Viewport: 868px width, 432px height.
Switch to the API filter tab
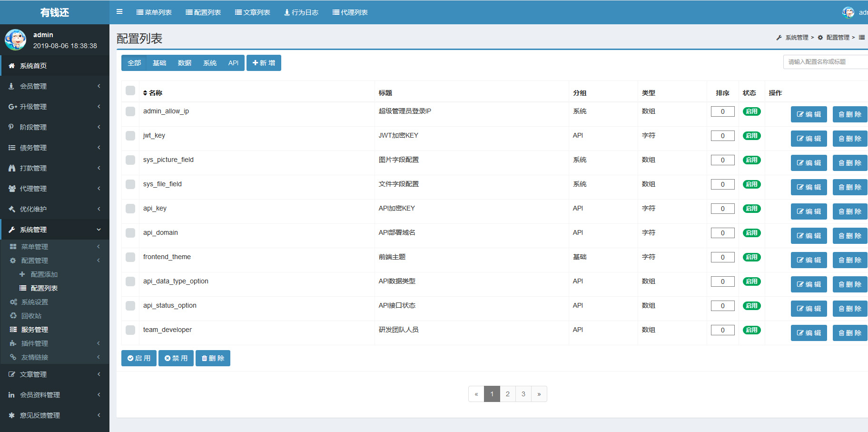click(x=233, y=62)
